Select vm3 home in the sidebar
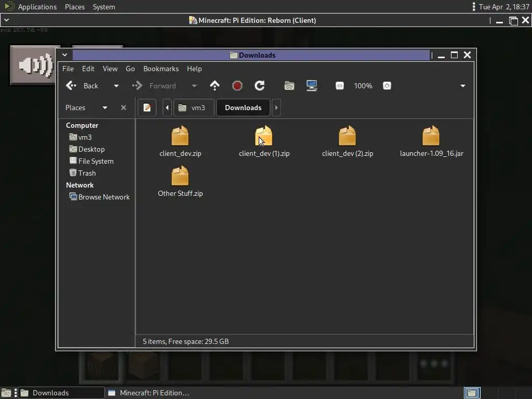This screenshot has height=399, width=532. [x=81, y=137]
